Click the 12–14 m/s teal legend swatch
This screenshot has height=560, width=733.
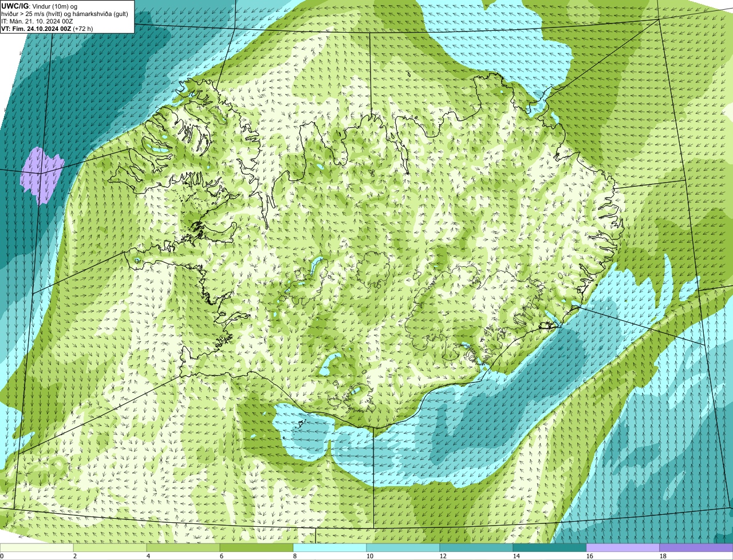[476, 547]
